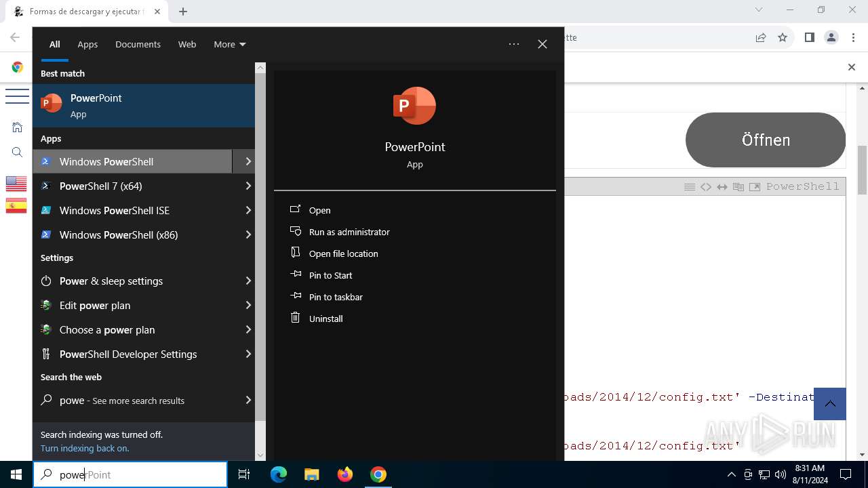The width and height of the screenshot is (868, 488).
Task: Open File Explorer from taskbar
Action: 311,474
